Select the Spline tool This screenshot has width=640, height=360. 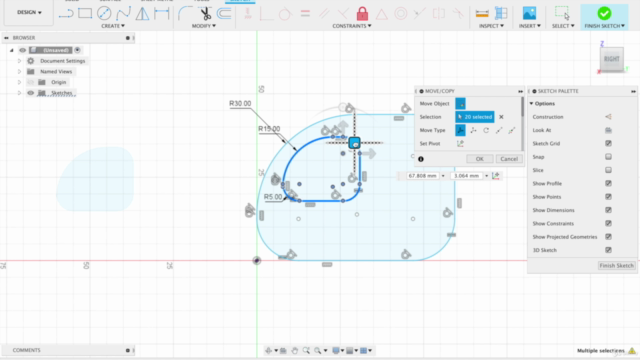[123, 13]
